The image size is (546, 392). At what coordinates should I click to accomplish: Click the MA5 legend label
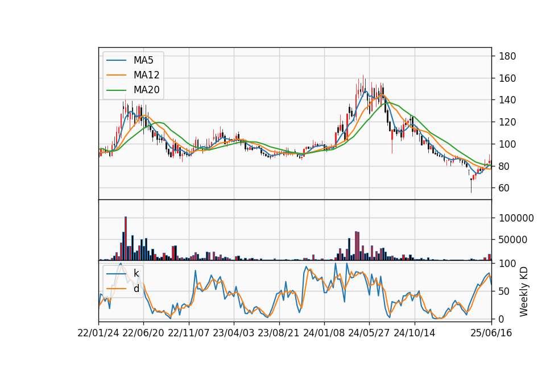143,60
